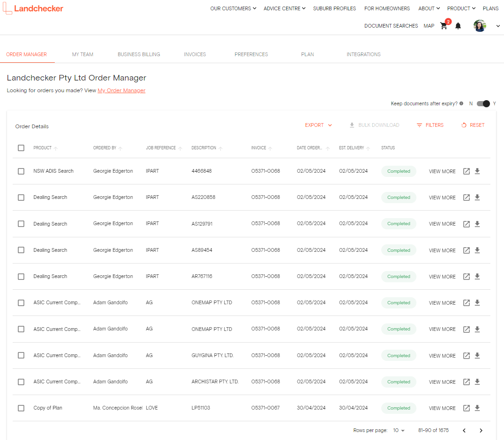Download the NSW ADIS Search document
The height and width of the screenshot is (440, 504).
click(x=477, y=171)
